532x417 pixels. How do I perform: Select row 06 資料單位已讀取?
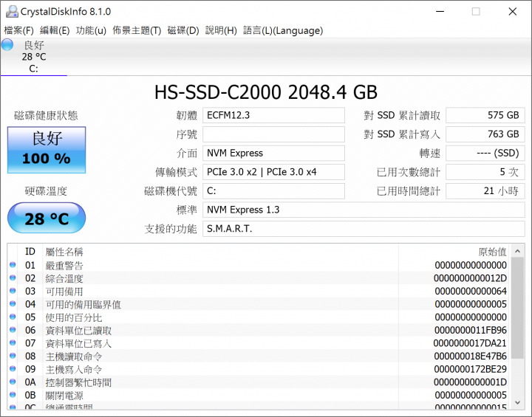tap(259, 330)
